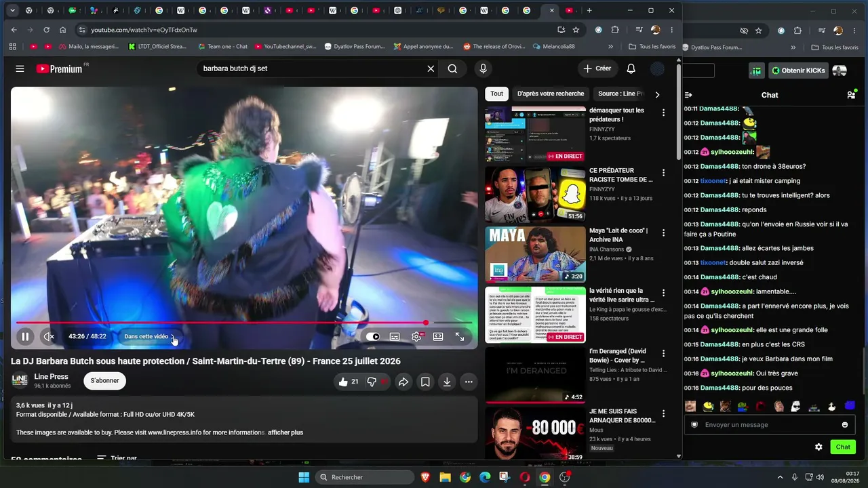The image size is (868, 488).
Task: Open the 'Team one - Chat' bookmark
Action: (223, 47)
